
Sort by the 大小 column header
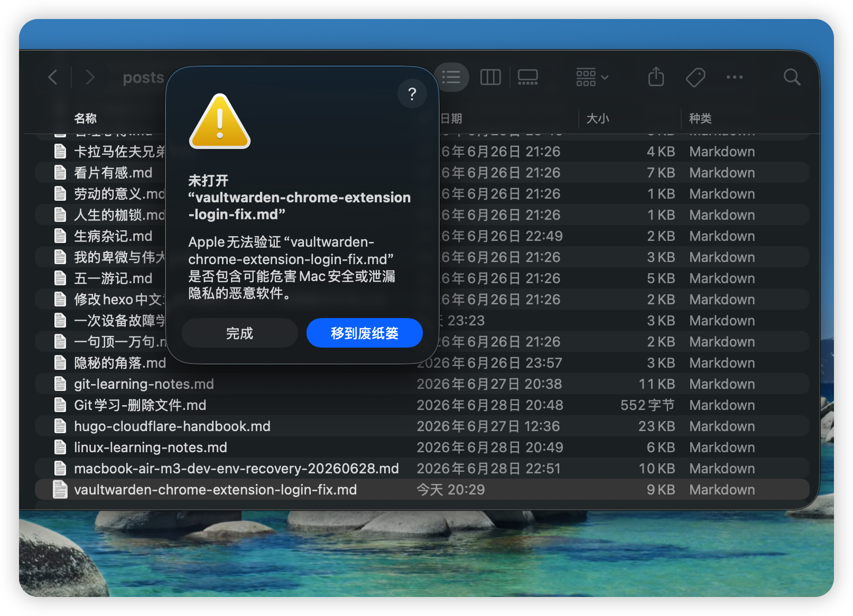(598, 118)
